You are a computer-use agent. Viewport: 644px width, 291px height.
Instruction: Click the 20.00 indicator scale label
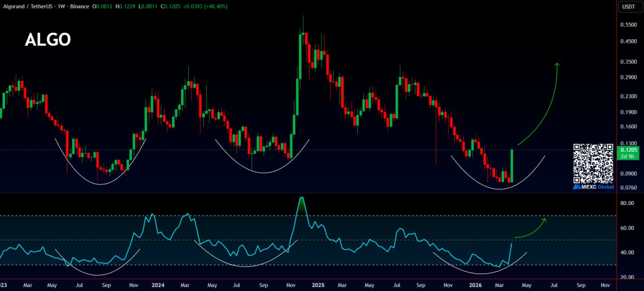click(627, 277)
